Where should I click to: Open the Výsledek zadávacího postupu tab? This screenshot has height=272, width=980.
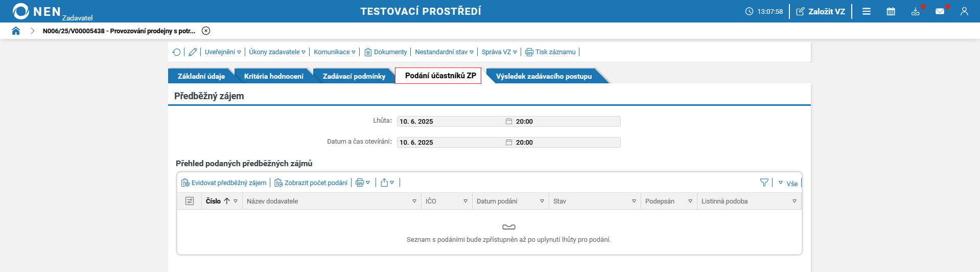tap(544, 76)
